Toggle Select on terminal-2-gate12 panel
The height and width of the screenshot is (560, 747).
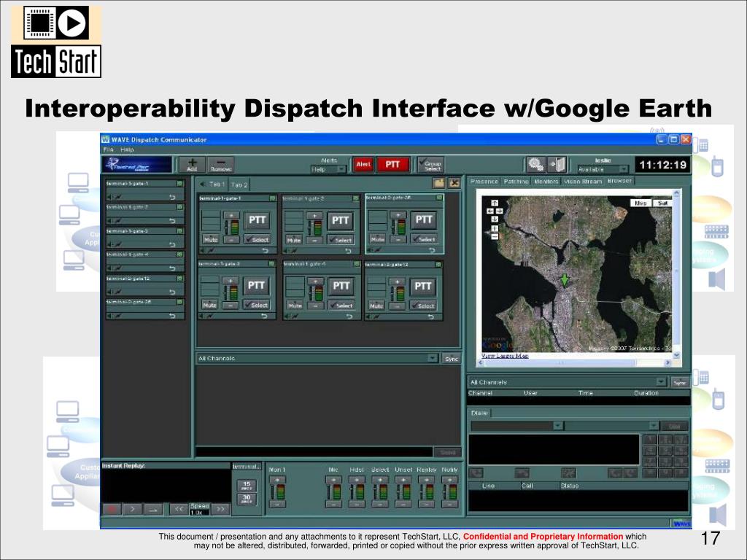(x=423, y=306)
